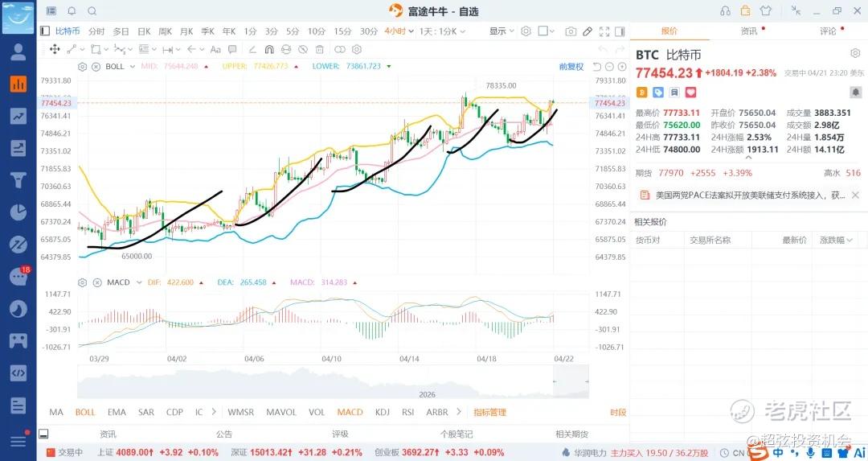
Task: Open the funnel screener sidebar icon
Action: click(x=18, y=180)
